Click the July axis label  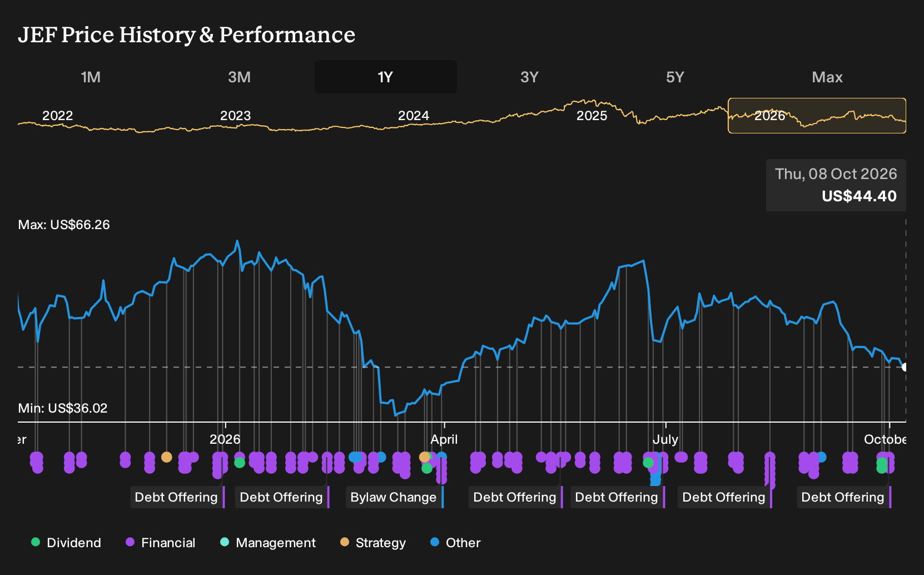(665, 439)
